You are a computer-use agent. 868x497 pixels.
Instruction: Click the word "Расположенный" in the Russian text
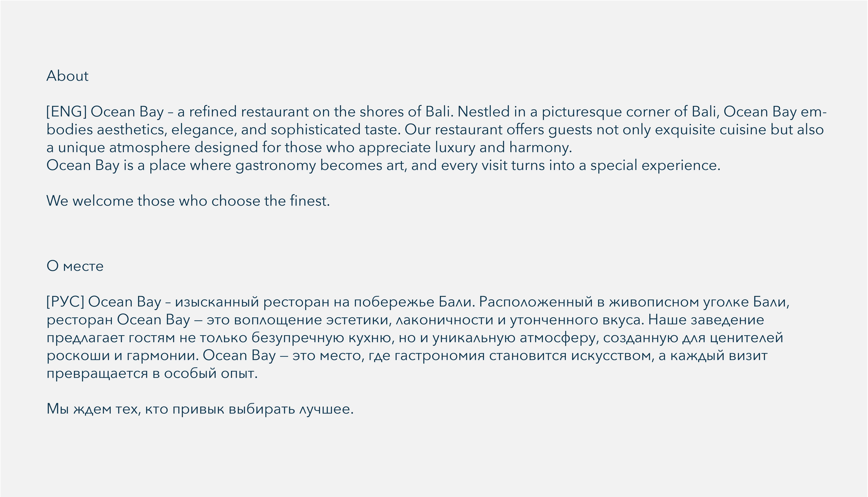coord(536,302)
